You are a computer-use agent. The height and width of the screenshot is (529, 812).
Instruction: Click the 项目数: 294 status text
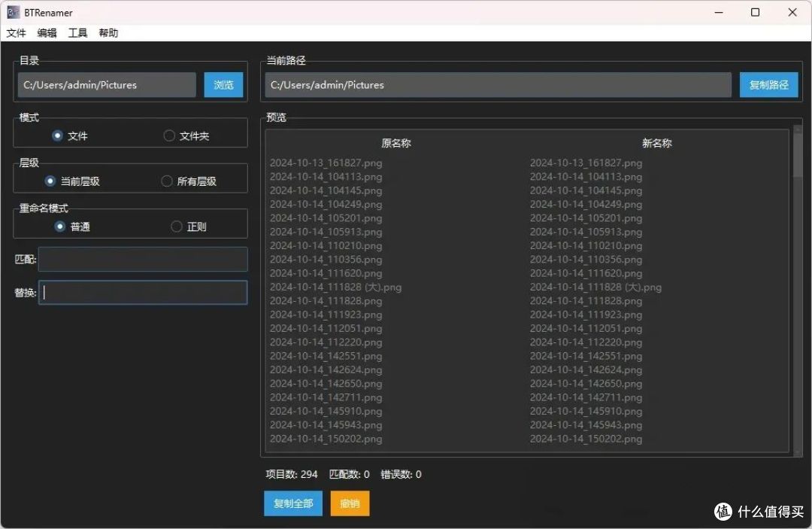292,474
